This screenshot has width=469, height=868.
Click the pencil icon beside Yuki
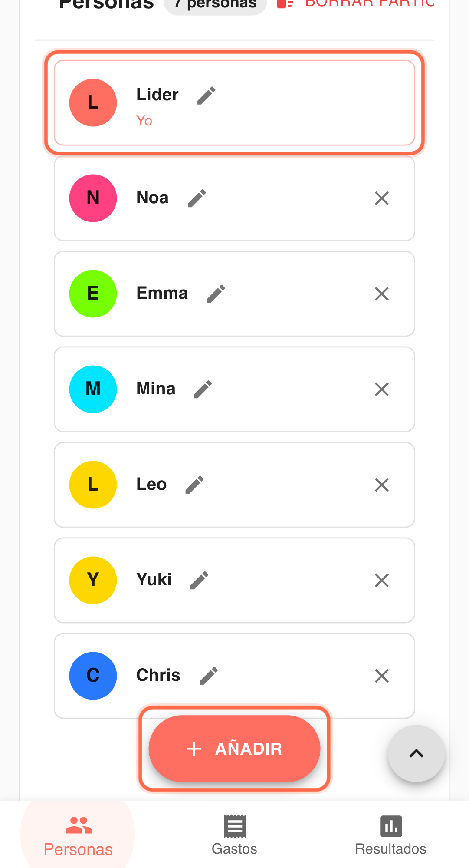tap(199, 581)
